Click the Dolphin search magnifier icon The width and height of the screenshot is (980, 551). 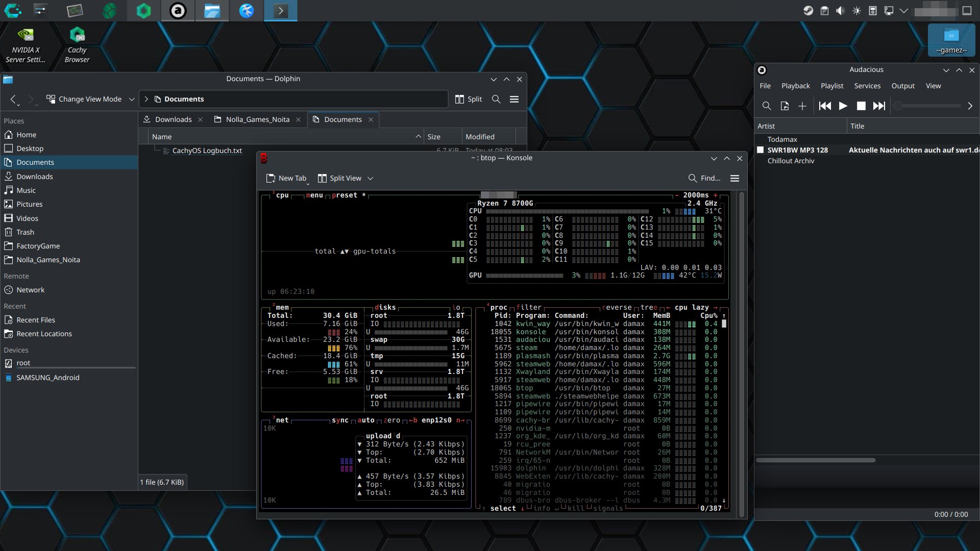point(496,99)
